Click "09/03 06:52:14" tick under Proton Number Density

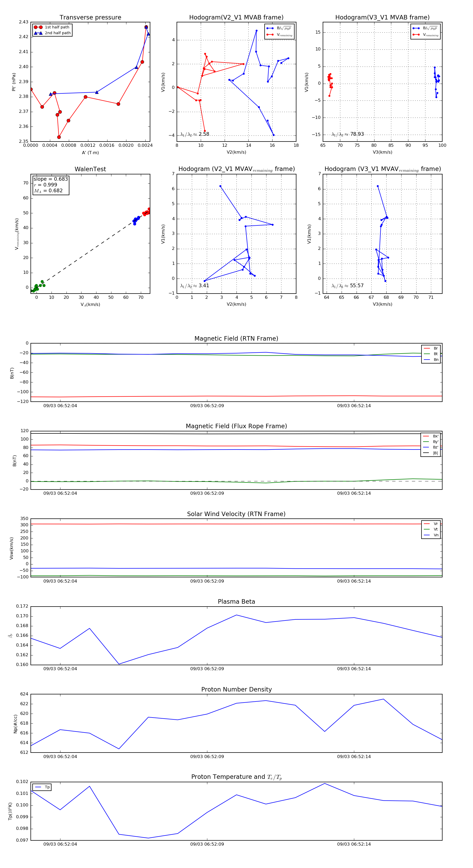click(x=354, y=756)
